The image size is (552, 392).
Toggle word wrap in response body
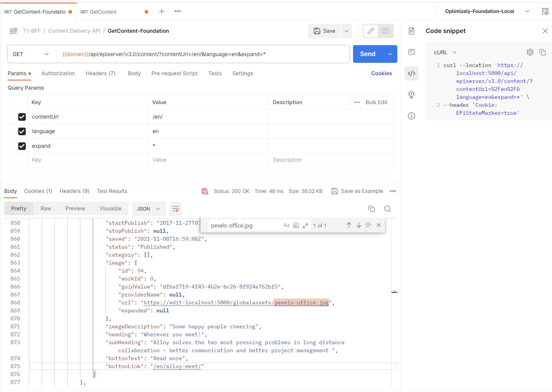coord(175,209)
